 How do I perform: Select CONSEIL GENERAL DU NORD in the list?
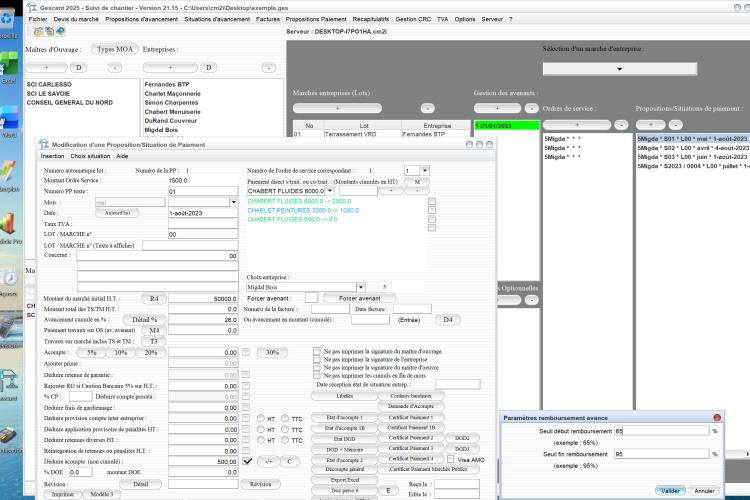70,102
